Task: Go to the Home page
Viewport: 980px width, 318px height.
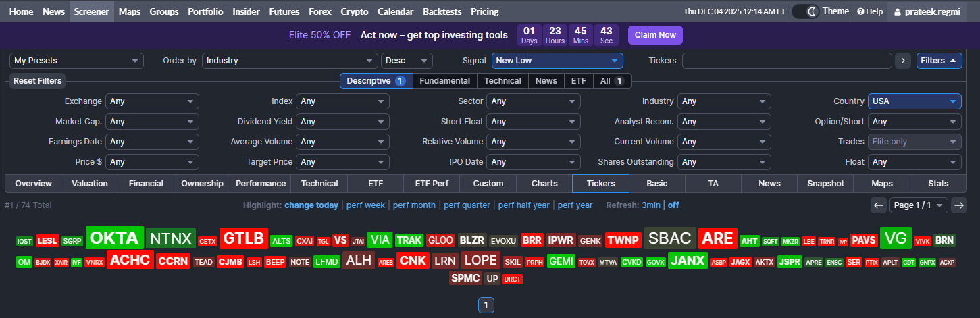Action: [x=21, y=11]
